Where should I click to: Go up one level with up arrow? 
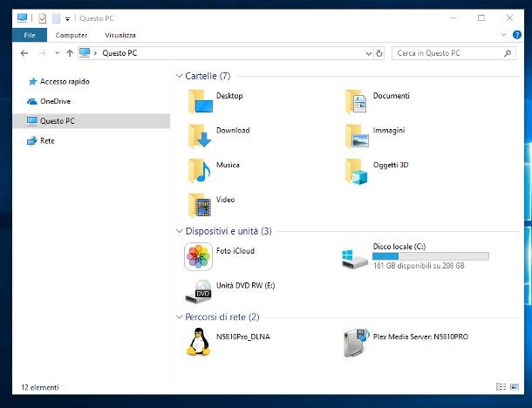coord(70,53)
